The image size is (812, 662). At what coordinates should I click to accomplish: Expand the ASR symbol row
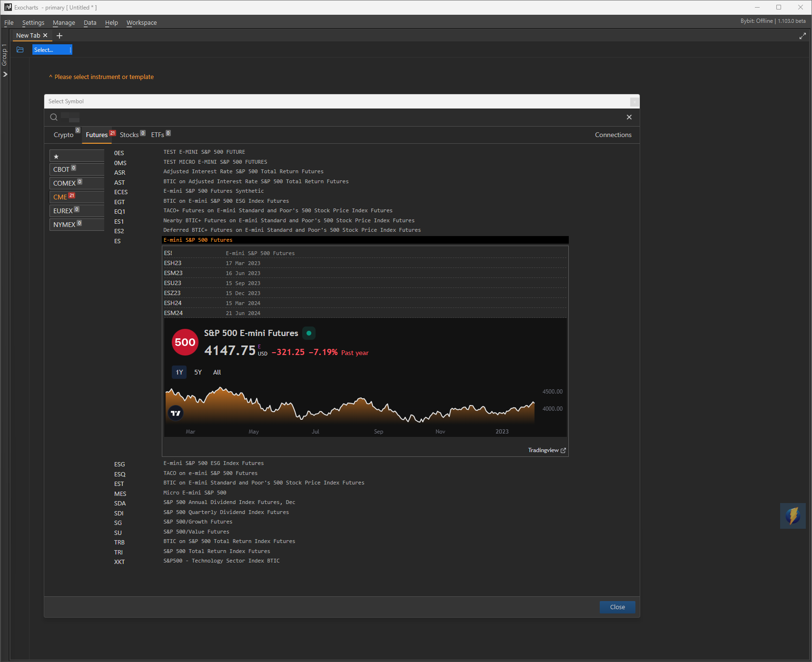coord(341,172)
